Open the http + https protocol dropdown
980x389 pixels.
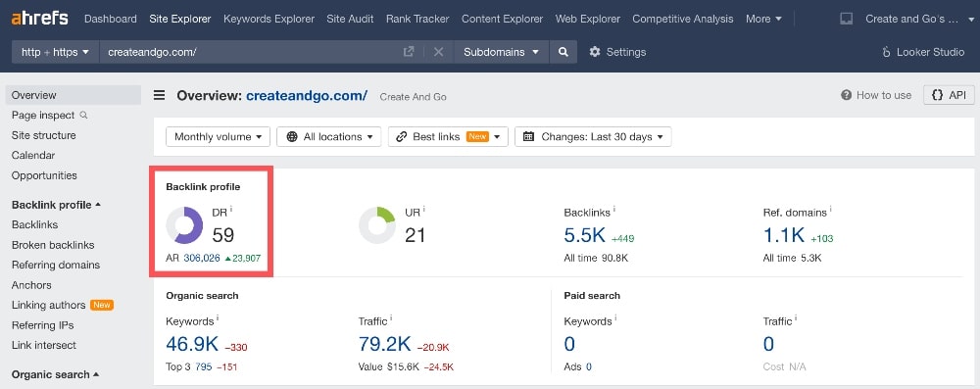(55, 52)
